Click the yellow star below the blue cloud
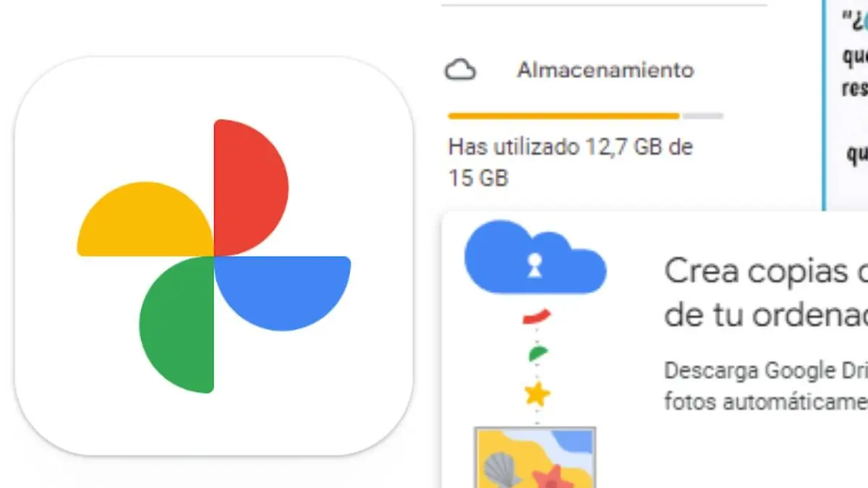Image resolution: width=868 pixels, height=488 pixels. tap(537, 394)
